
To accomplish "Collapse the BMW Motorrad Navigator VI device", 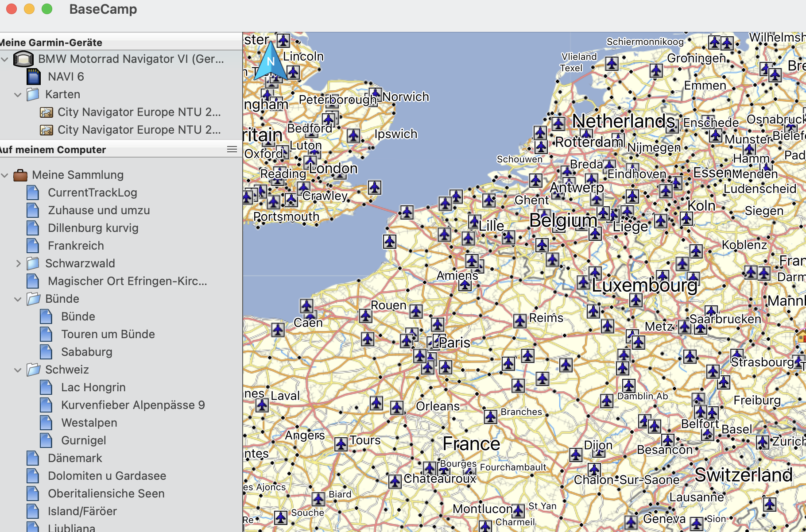I will (x=5, y=59).
